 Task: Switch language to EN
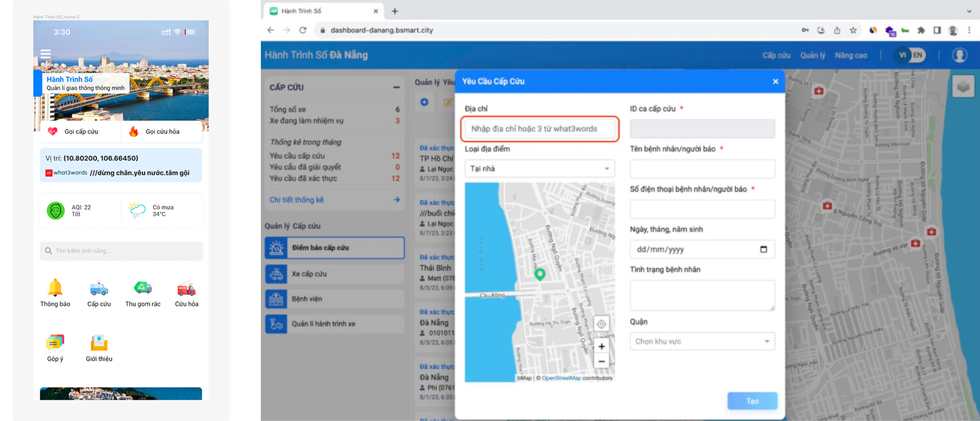tap(918, 55)
